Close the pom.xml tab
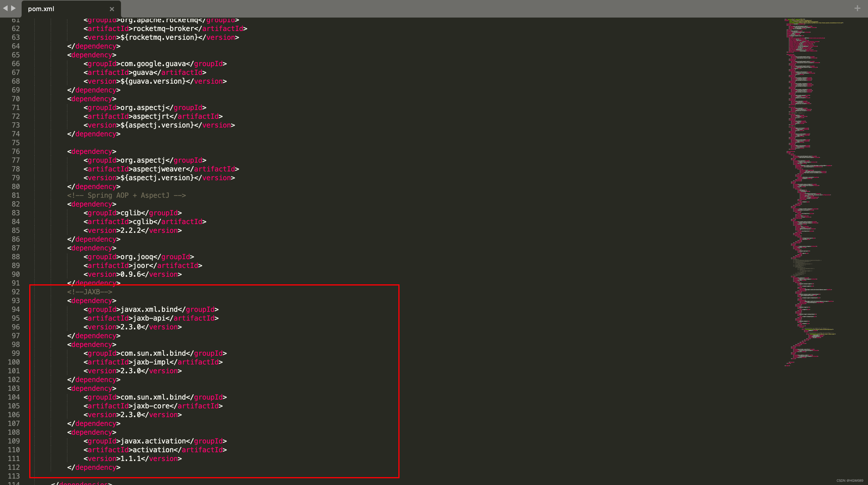Viewport: 868px width, 485px height. tap(112, 9)
